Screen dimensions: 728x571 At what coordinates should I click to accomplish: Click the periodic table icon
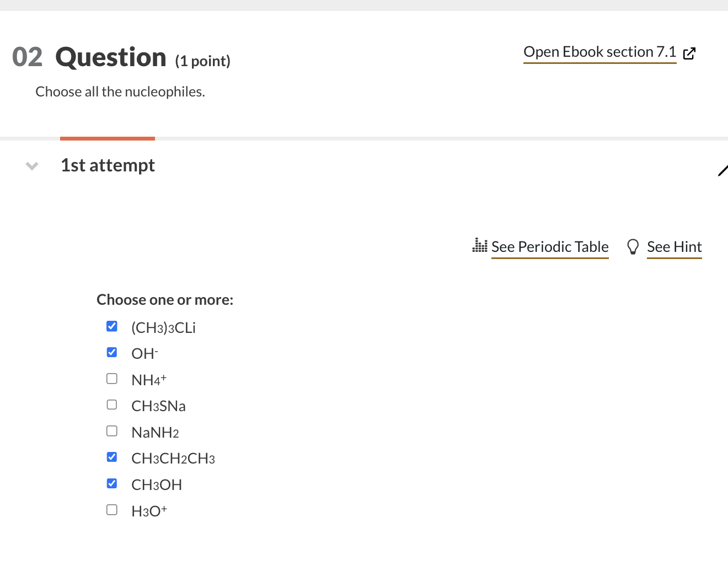480,245
